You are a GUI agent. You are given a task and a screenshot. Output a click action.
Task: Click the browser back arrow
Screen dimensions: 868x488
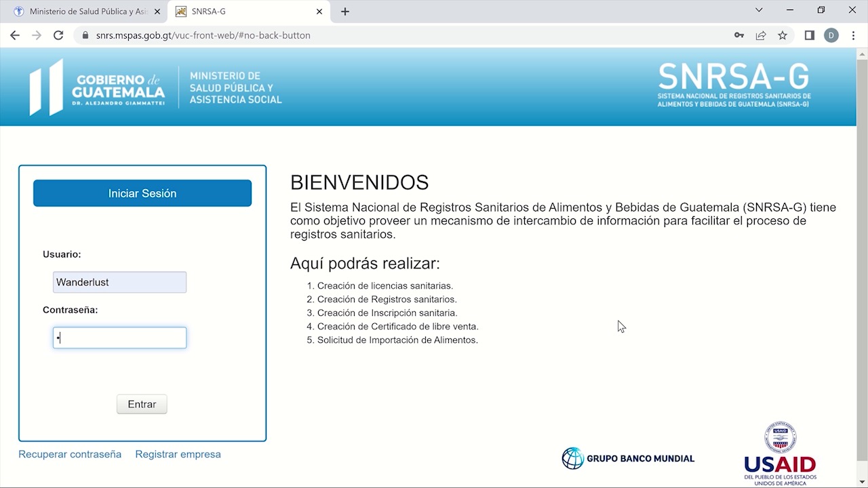[x=15, y=35]
